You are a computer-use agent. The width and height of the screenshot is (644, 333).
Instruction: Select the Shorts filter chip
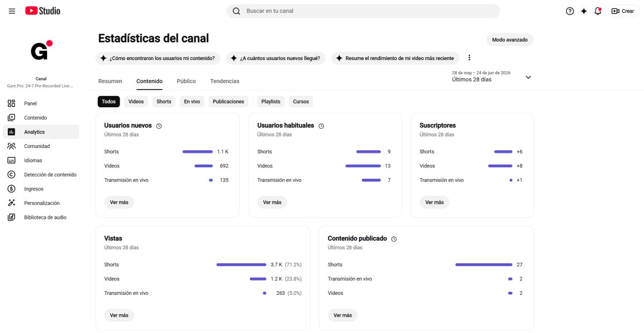(164, 101)
